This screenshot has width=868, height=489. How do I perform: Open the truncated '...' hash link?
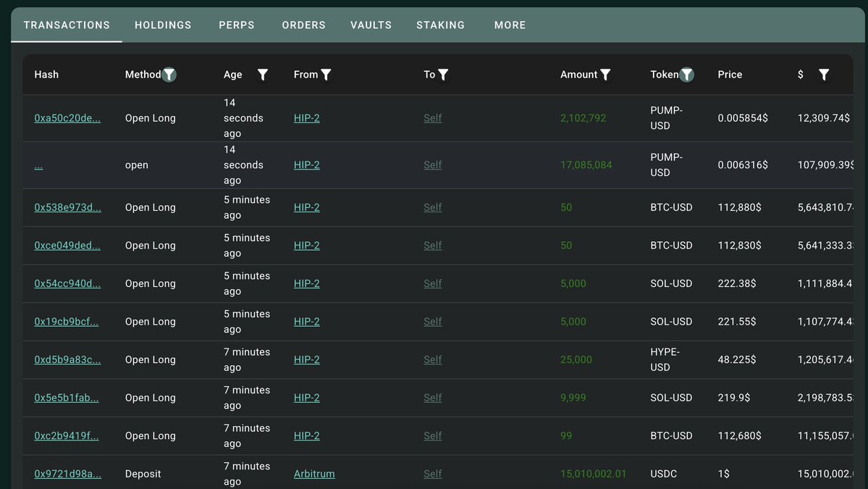(x=38, y=165)
